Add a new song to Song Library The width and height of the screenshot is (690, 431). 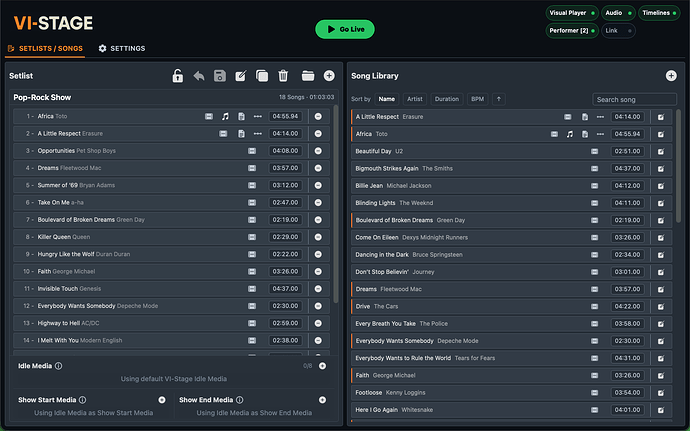click(671, 76)
